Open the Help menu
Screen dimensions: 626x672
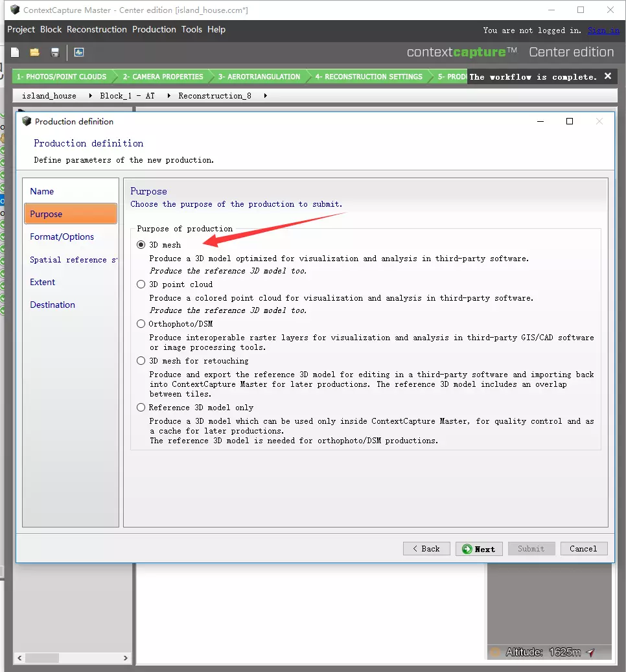tap(216, 30)
